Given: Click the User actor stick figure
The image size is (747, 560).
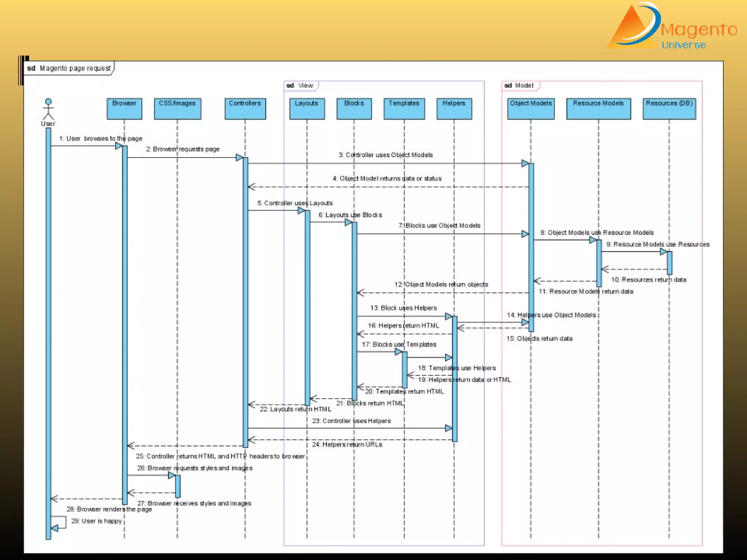Looking at the screenshot, I should point(48,109).
